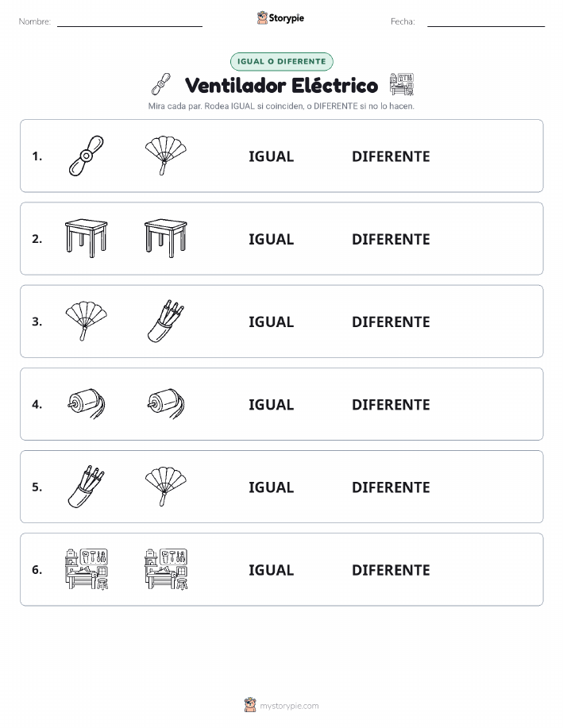Select the left table picture in row 2
Viewport: 563px width, 728px height.
pos(87,239)
